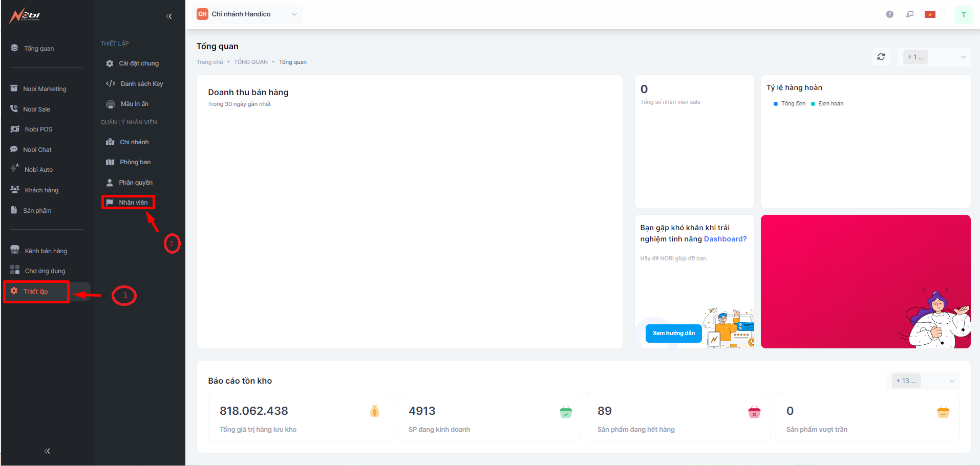This screenshot has height=466, width=980.
Task: Expand the Chi nhánh Handico branch dropdown
Action: point(248,14)
